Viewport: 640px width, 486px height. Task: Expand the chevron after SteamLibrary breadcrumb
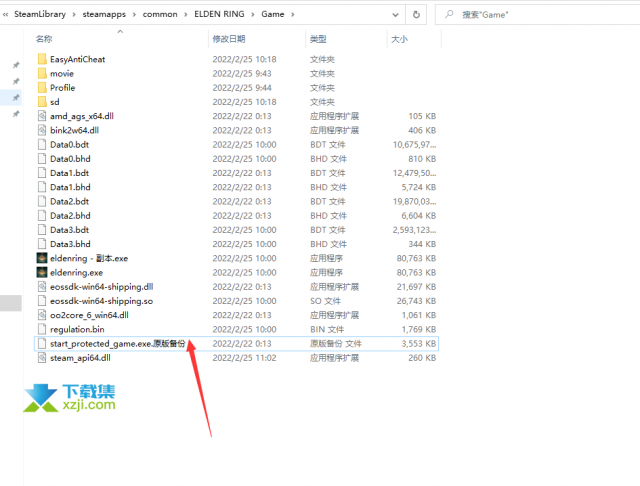(74, 15)
